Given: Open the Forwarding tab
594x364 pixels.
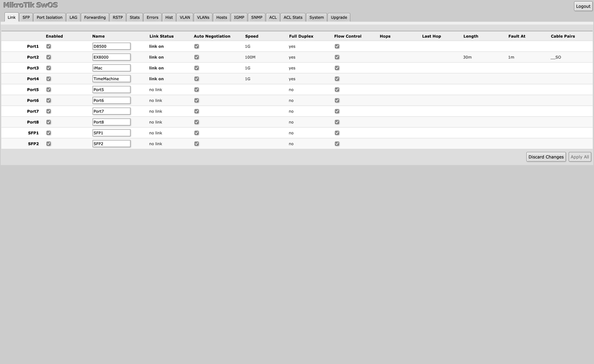Looking at the screenshot, I should tap(95, 17).
